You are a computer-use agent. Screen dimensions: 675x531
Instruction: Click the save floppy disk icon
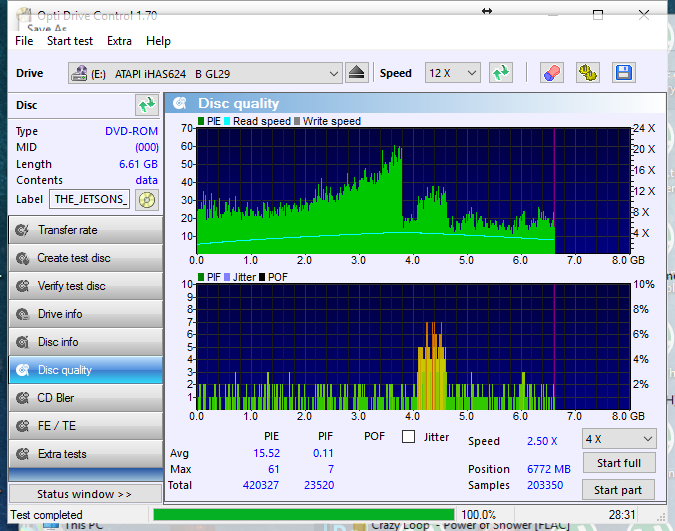click(x=623, y=73)
